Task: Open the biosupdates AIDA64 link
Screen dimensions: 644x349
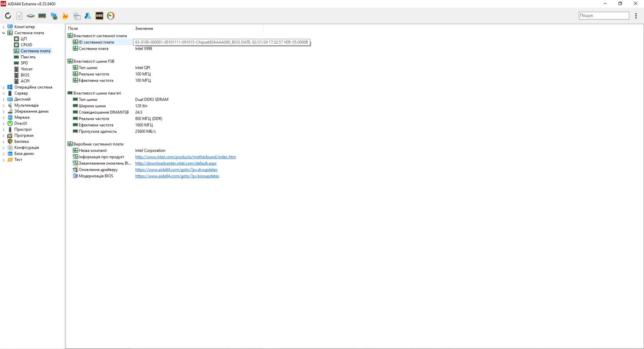Action: pyautogui.click(x=177, y=176)
